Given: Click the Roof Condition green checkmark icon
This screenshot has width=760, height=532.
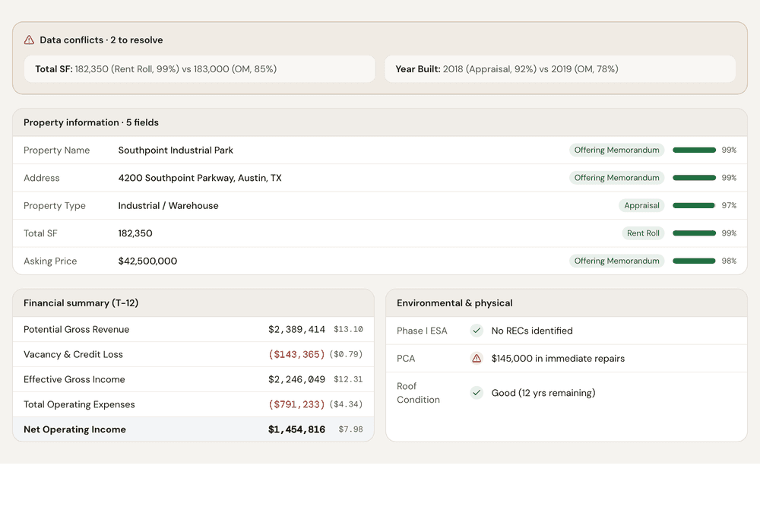Looking at the screenshot, I should point(477,392).
